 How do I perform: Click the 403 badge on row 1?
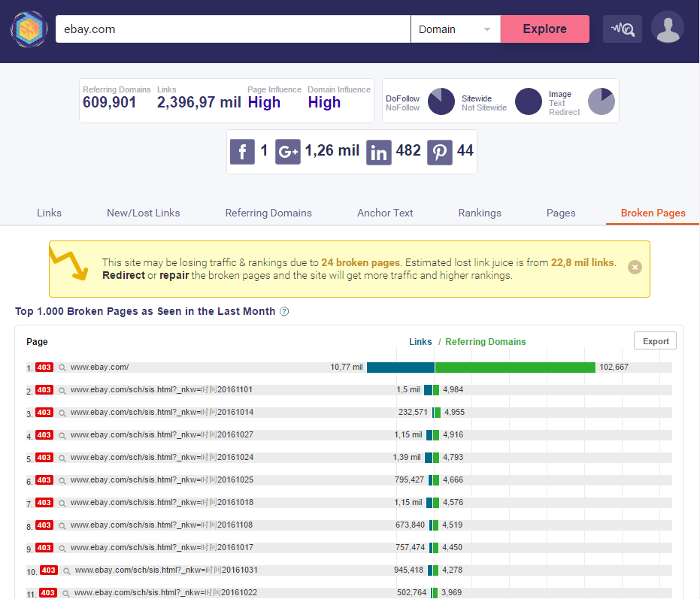coord(44,368)
